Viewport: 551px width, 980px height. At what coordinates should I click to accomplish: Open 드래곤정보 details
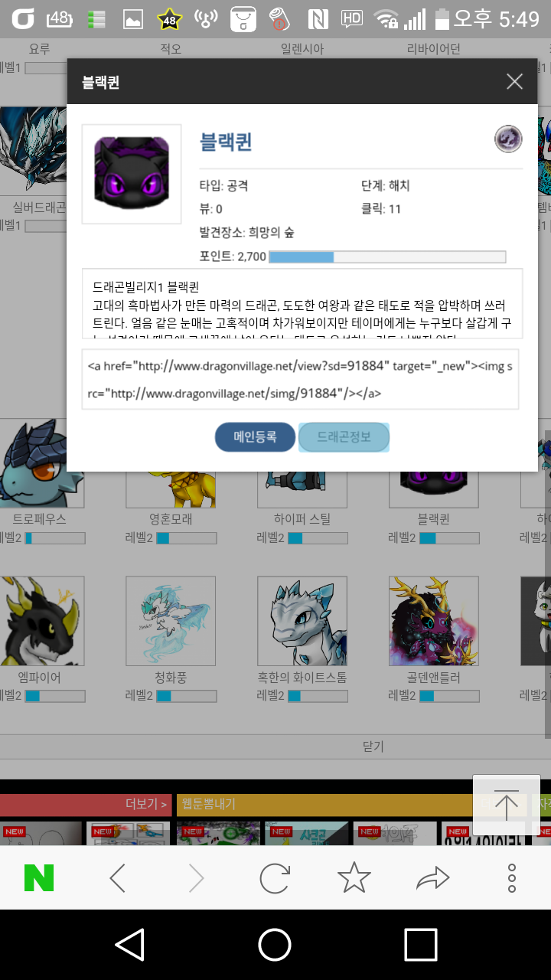pyautogui.click(x=344, y=437)
